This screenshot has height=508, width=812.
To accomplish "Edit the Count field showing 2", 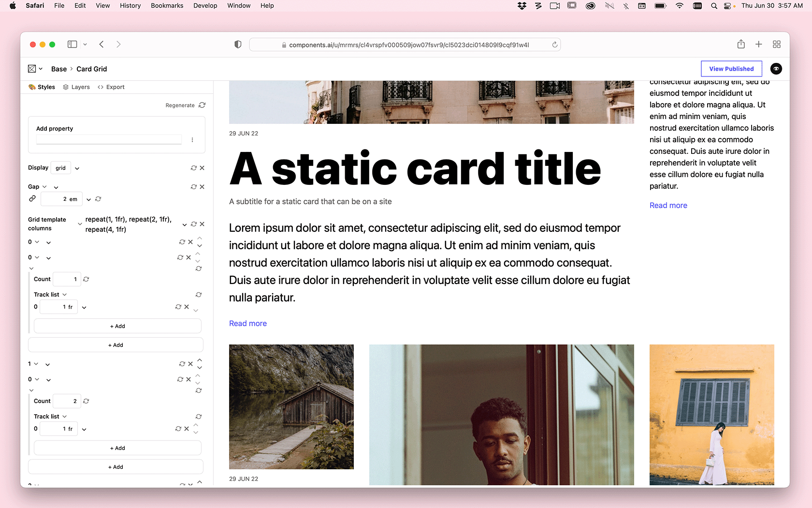I will click(67, 401).
